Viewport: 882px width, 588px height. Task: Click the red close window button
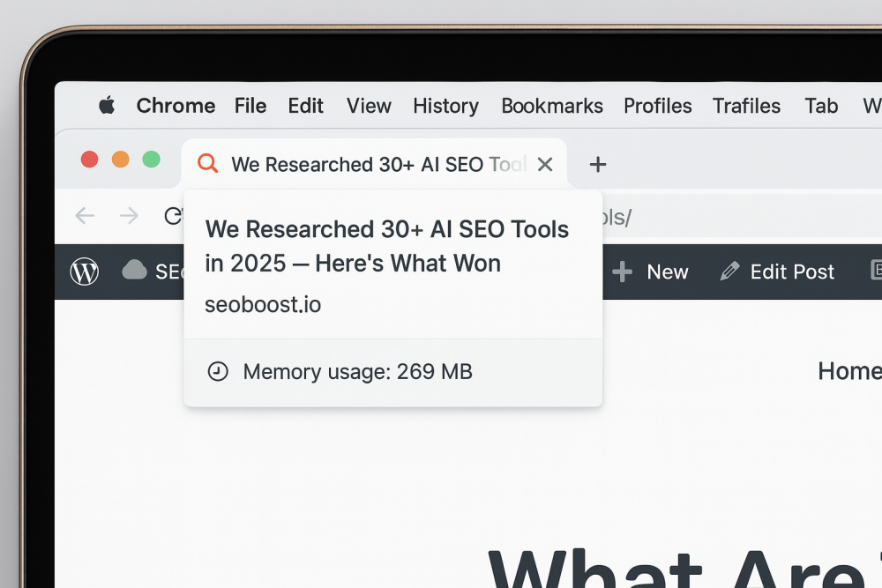[89, 159]
